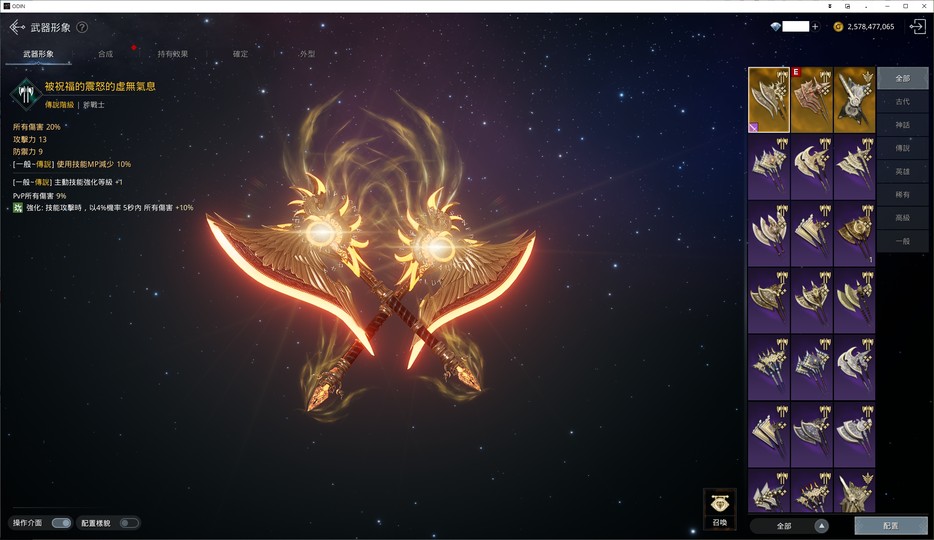This screenshot has height=540, width=934.
Task: Filter by 傳說 grade
Action: pos(902,148)
